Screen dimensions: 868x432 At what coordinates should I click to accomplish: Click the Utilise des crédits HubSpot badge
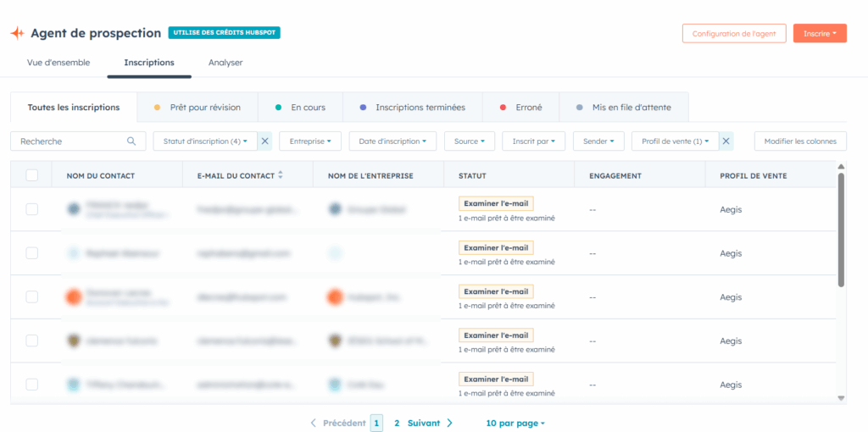224,33
